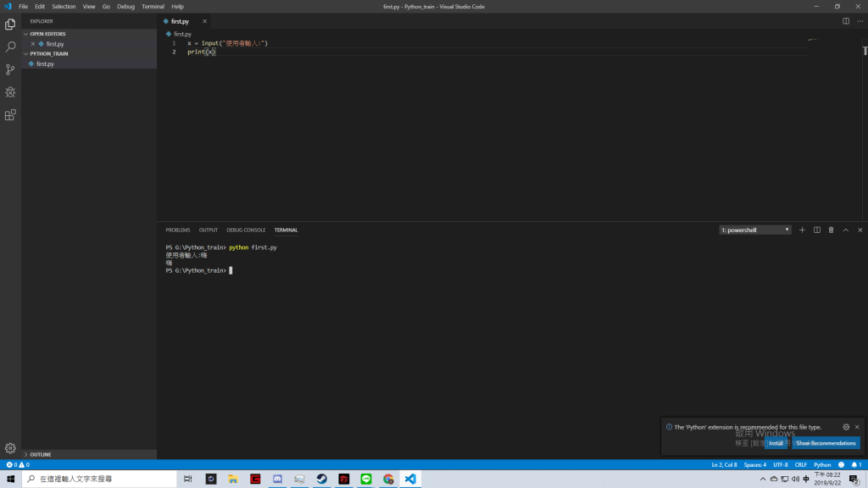Change language mode via Python status item
This screenshot has height=488, width=868.
(x=822, y=465)
